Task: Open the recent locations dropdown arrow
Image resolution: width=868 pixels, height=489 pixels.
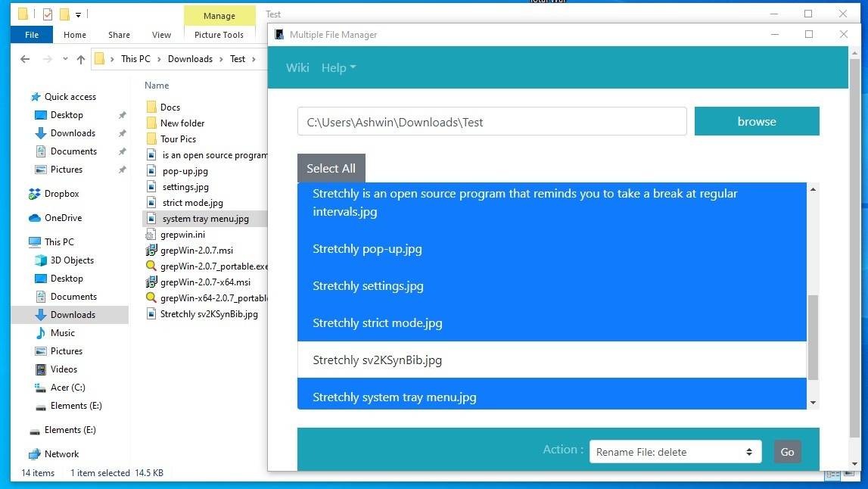Action: (65, 59)
